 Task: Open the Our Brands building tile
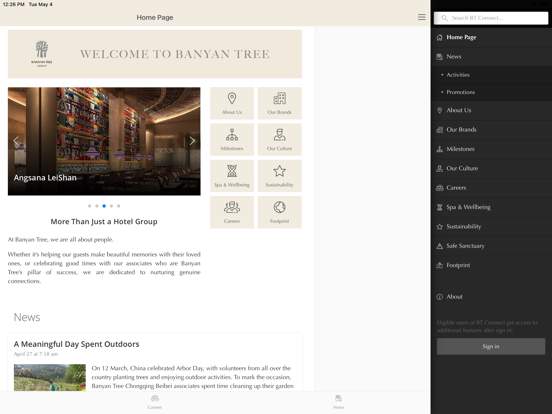point(280,103)
